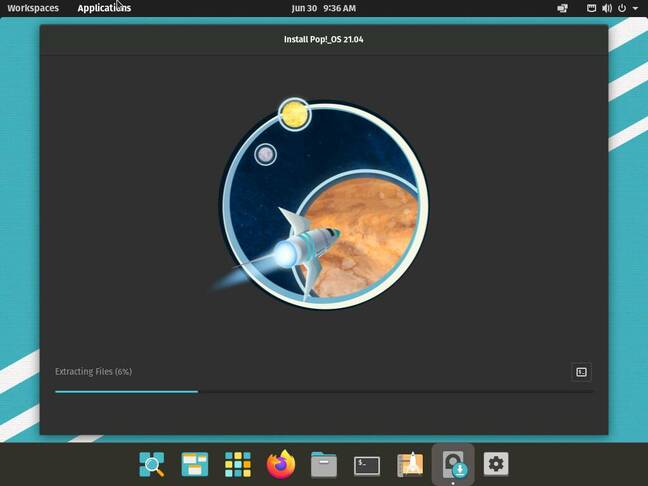
Task: Open Workspaces overview in top bar
Action: [33, 8]
